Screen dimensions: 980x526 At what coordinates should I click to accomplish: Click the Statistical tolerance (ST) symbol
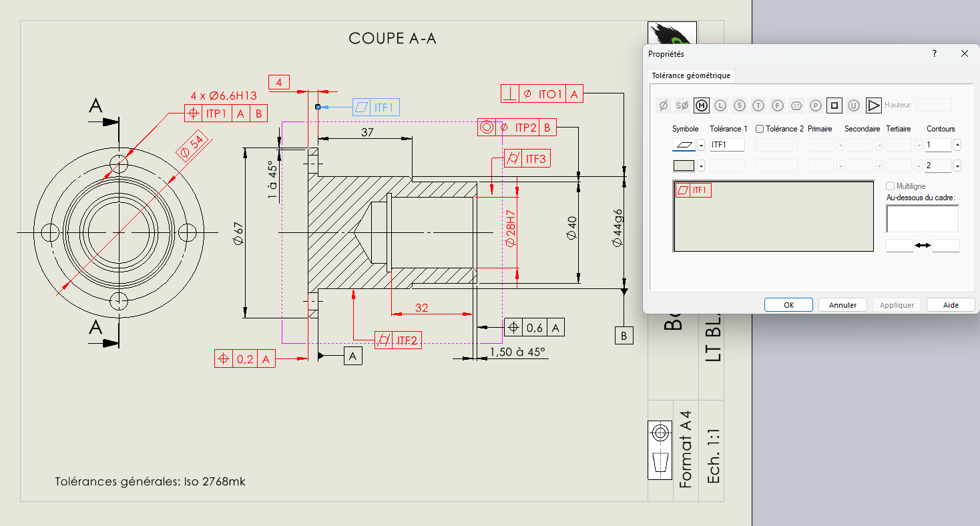point(796,105)
